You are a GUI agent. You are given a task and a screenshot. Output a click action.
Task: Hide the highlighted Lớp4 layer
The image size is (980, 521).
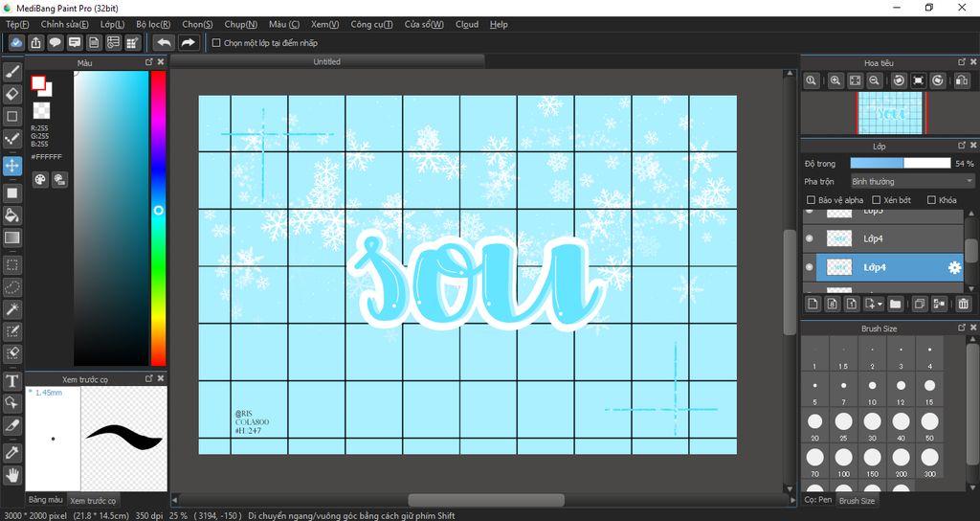(810, 267)
